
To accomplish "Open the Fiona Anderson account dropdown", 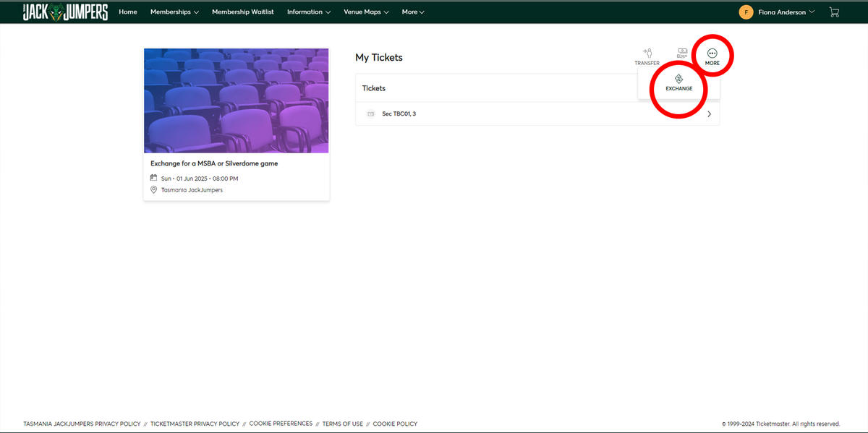I will [x=777, y=12].
